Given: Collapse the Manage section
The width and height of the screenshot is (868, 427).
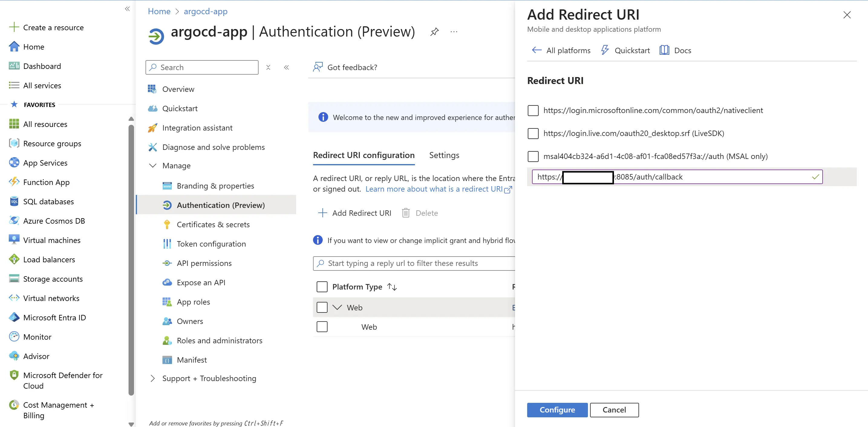Looking at the screenshot, I should point(153,165).
